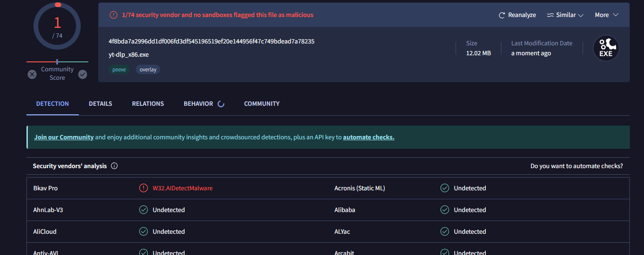
Task: Expand the Similar dropdown
Action: tap(565, 15)
